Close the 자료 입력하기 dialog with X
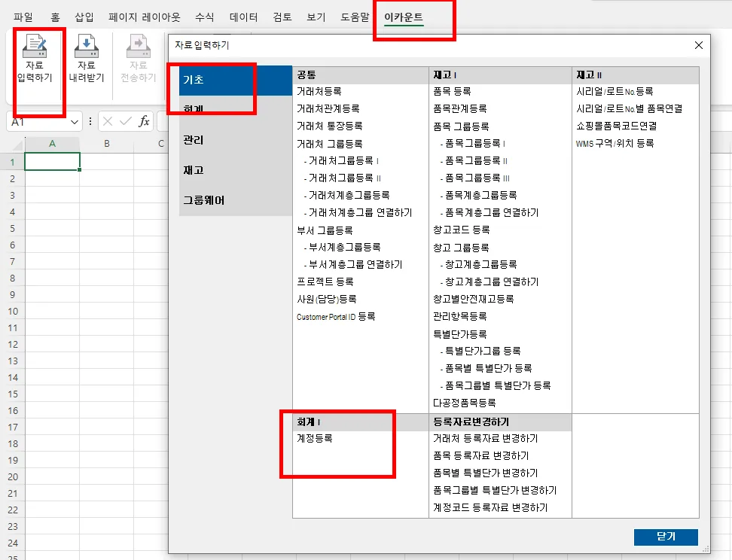 pyautogui.click(x=698, y=45)
